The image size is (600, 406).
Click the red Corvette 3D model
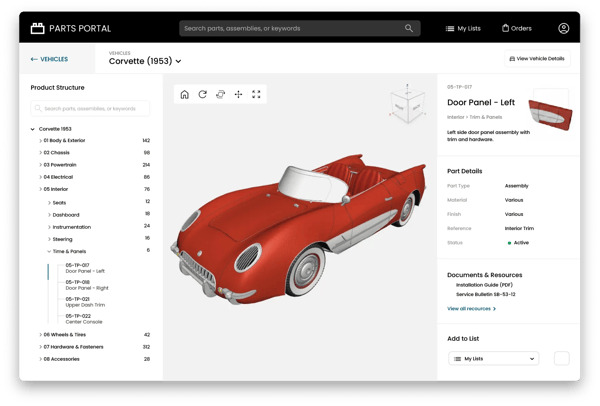(298, 230)
